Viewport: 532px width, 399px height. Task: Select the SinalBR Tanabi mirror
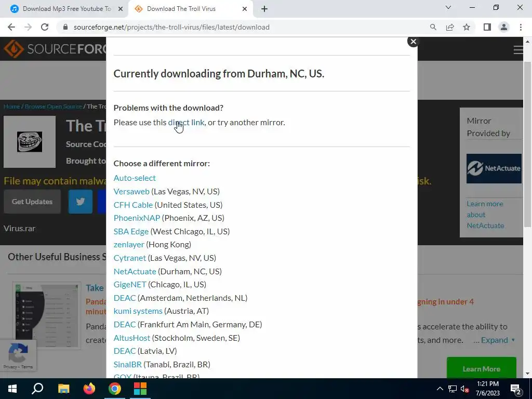pos(128,364)
